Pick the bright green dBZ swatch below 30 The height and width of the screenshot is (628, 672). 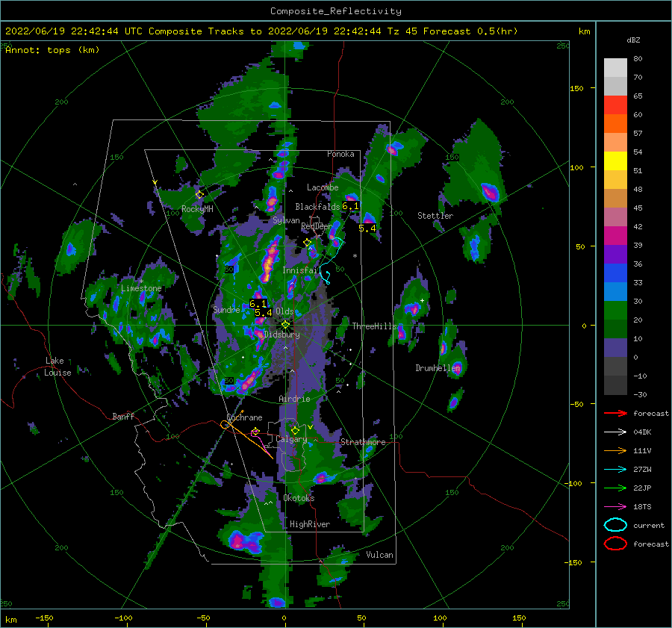point(615,311)
